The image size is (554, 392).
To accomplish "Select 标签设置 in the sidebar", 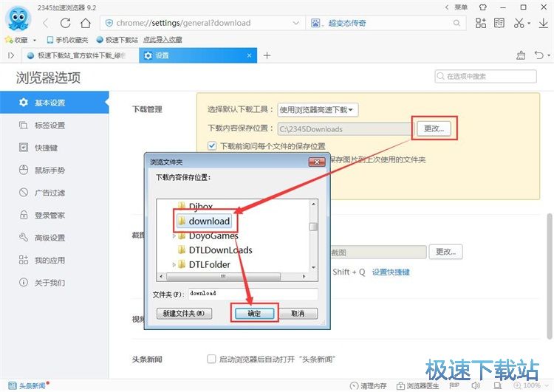I will (55, 125).
